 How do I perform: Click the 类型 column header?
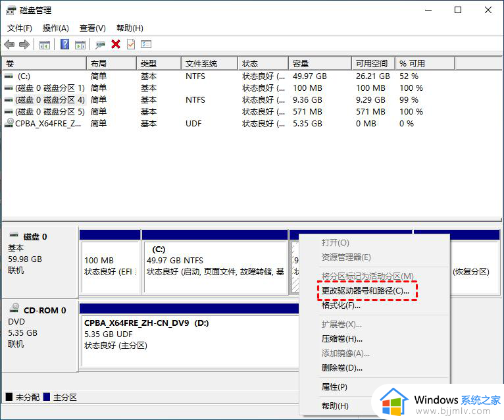point(159,63)
